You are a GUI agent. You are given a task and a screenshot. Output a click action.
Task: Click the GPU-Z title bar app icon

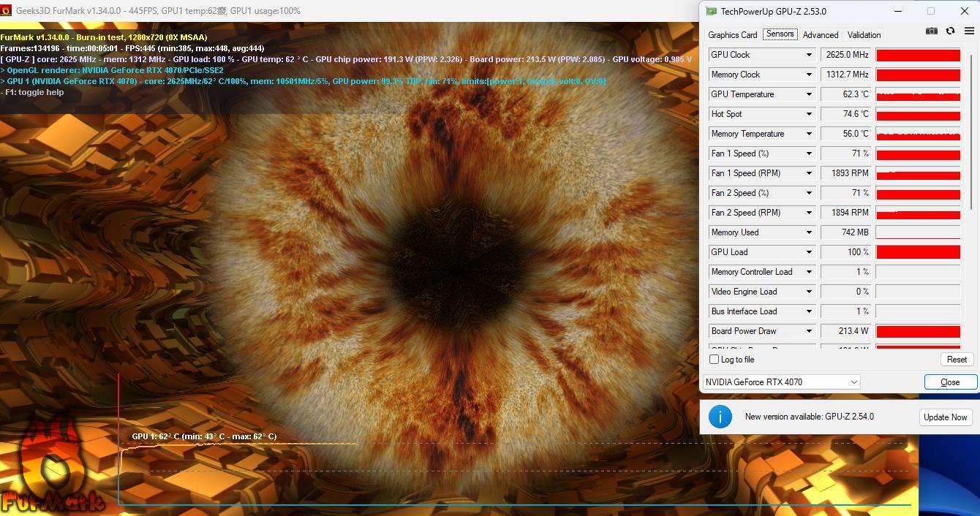[x=711, y=11]
